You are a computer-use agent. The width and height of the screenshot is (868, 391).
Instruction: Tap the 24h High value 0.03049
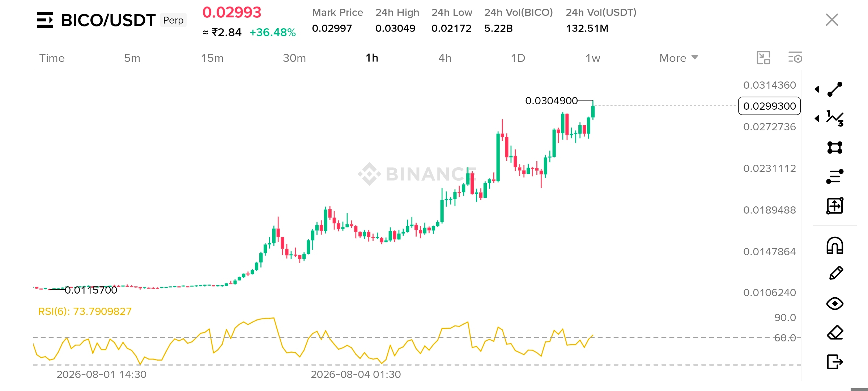click(x=395, y=28)
